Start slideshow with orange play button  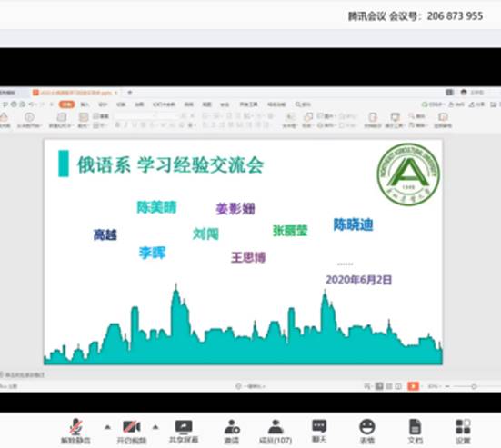click(413, 386)
